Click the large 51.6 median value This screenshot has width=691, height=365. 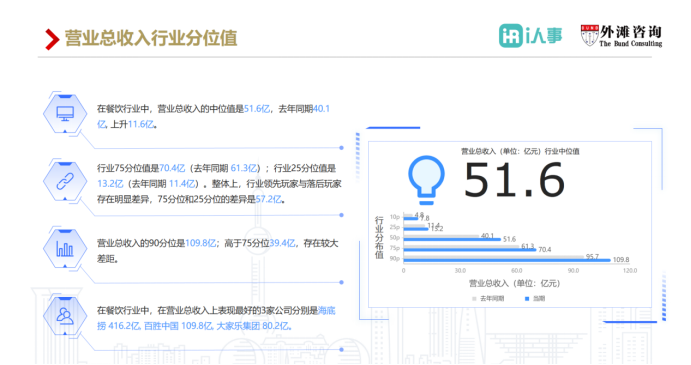pos(514,180)
